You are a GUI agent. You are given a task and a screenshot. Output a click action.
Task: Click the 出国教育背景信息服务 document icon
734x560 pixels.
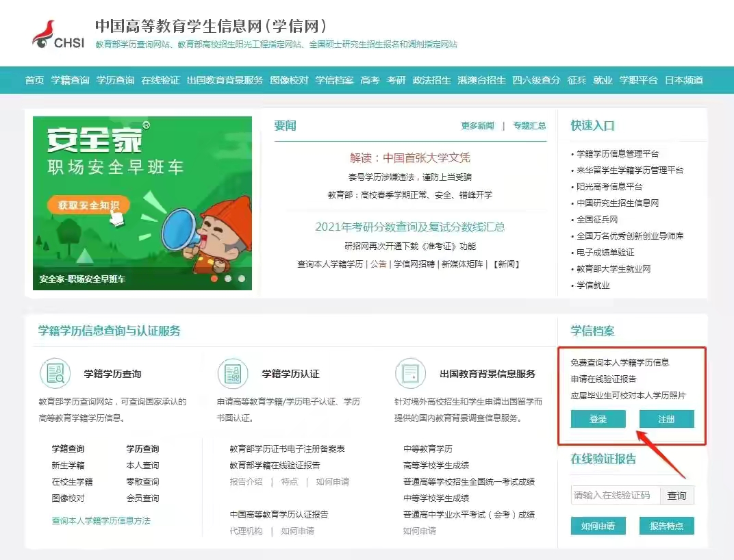[x=410, y=373]
